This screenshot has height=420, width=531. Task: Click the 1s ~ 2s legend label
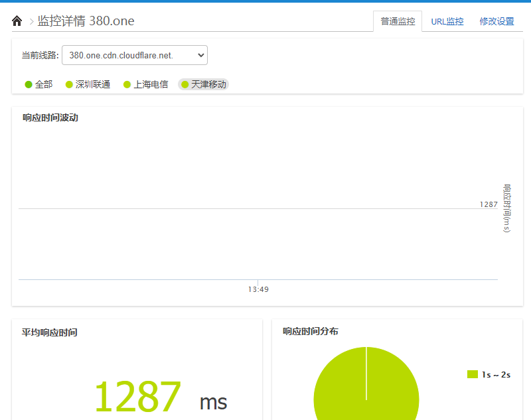click(x=496, y=374)
